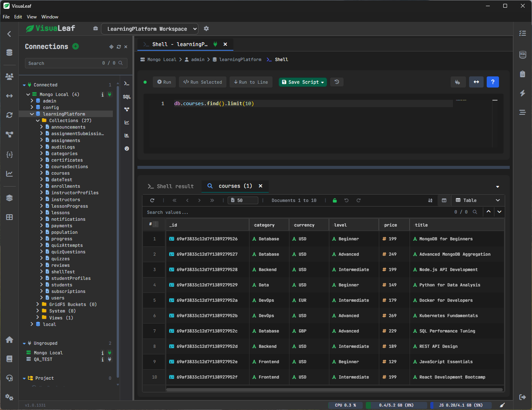Expand the courses collection node

click(x=41, y=173)
